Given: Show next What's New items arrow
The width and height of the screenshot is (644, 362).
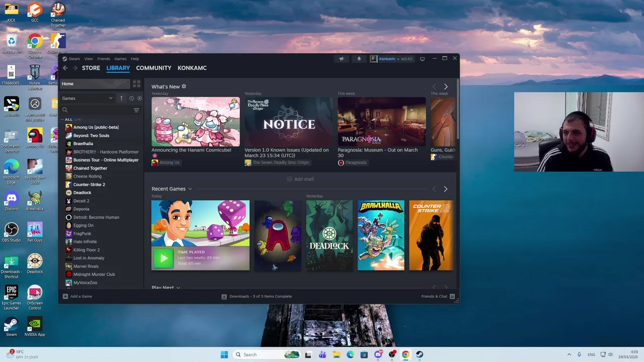Looking at the screenshot, I should [x=446, y=87].
